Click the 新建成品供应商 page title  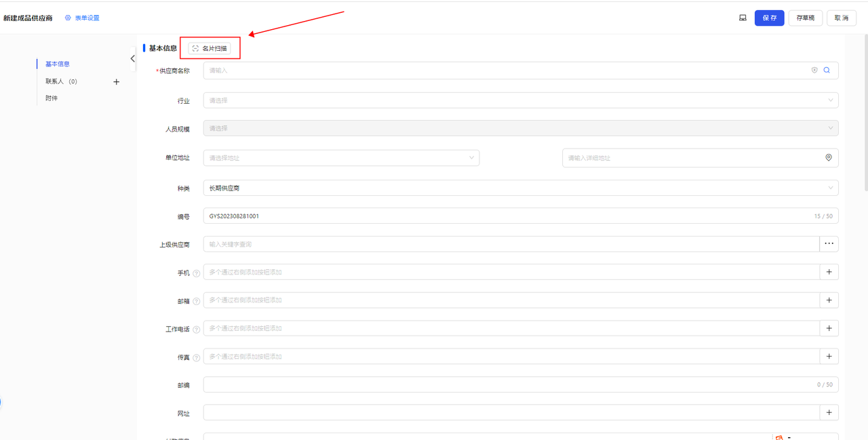coord(28,18)
